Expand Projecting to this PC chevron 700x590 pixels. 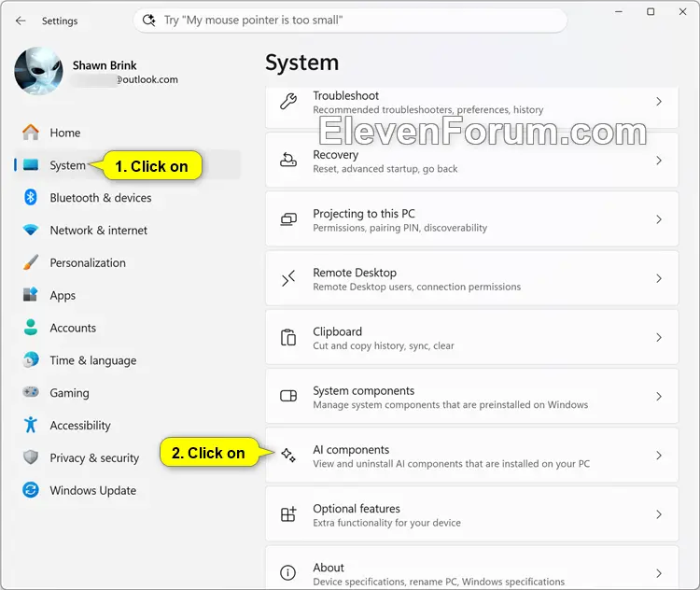tap(659, 219)
